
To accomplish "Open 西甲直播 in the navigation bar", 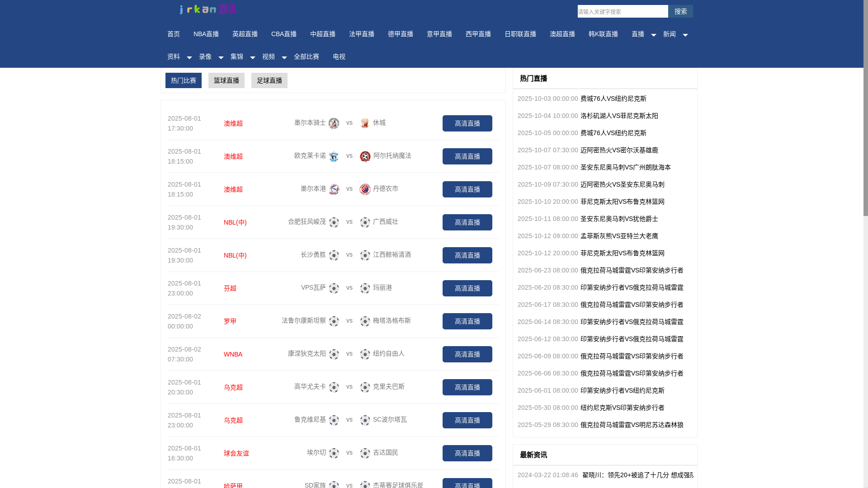I will coord(478,34).
